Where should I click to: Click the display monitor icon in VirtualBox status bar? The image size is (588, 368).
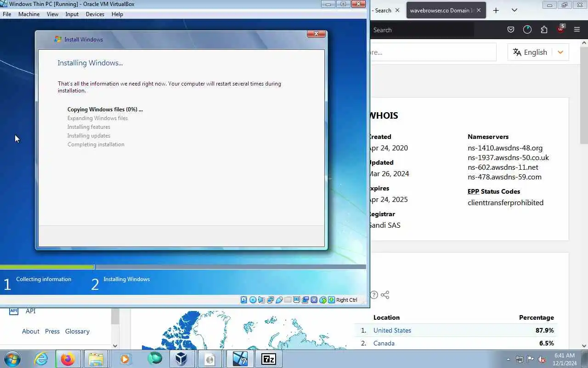[x=296, y=299]
